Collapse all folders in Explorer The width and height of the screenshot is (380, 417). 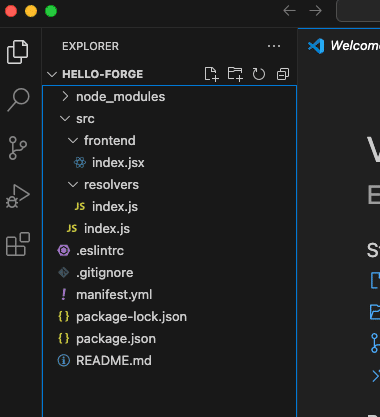click(x=283, y=74)
